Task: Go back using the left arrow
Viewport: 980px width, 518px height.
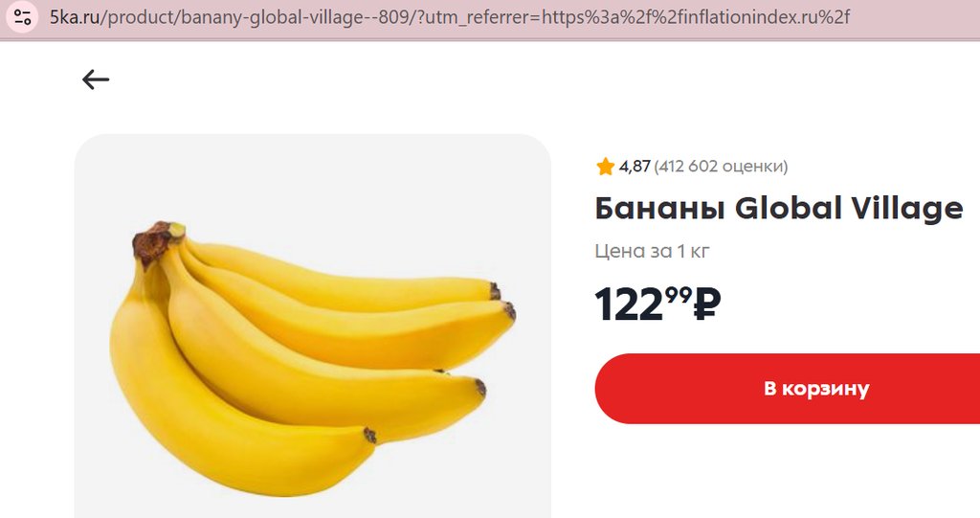Action: (96, 79)
